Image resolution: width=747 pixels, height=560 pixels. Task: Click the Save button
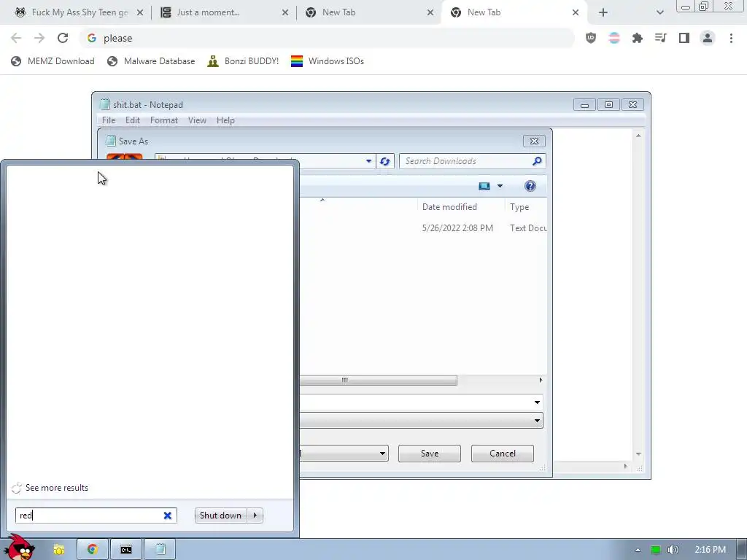429,454
